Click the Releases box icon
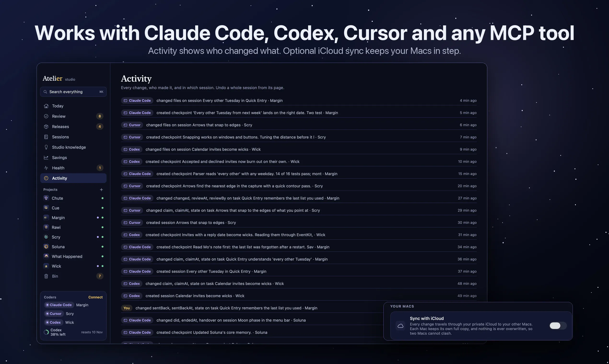Screen dimensions: 609x364 [46, 127]
